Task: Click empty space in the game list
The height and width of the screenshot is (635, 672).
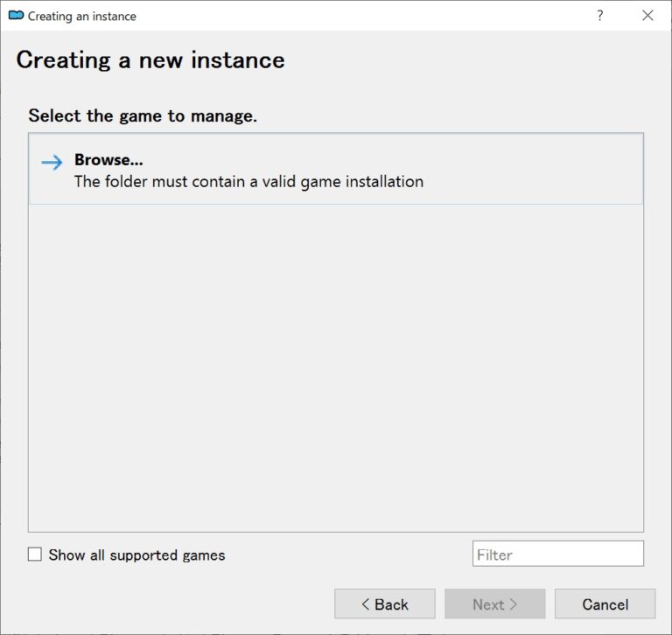Action: [336, 367]
